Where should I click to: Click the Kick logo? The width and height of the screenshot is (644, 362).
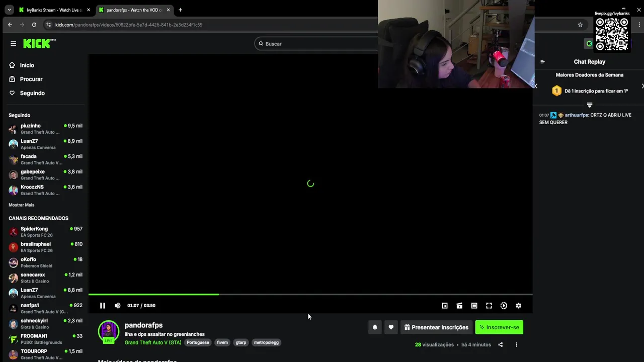[39, 44]
